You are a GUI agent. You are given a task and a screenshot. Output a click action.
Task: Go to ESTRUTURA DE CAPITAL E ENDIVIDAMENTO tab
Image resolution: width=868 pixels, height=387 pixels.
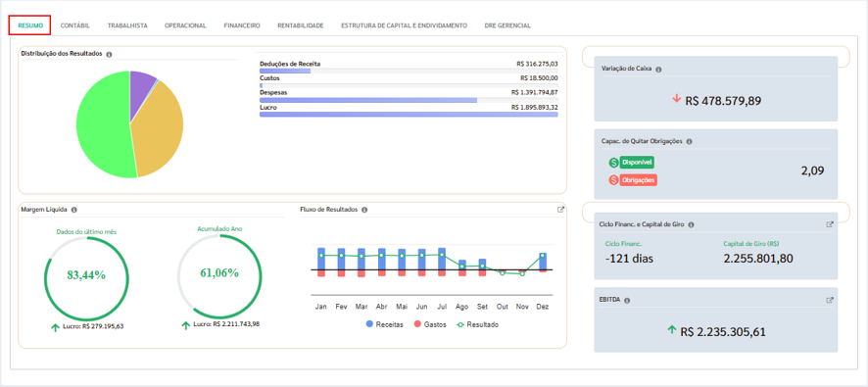(404, 25)
